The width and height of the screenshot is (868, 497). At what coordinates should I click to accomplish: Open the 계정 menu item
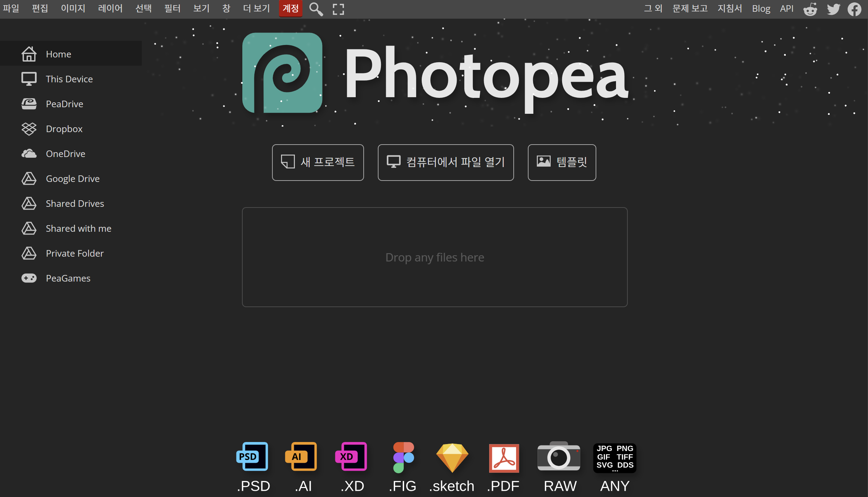(x=290, y=9)
